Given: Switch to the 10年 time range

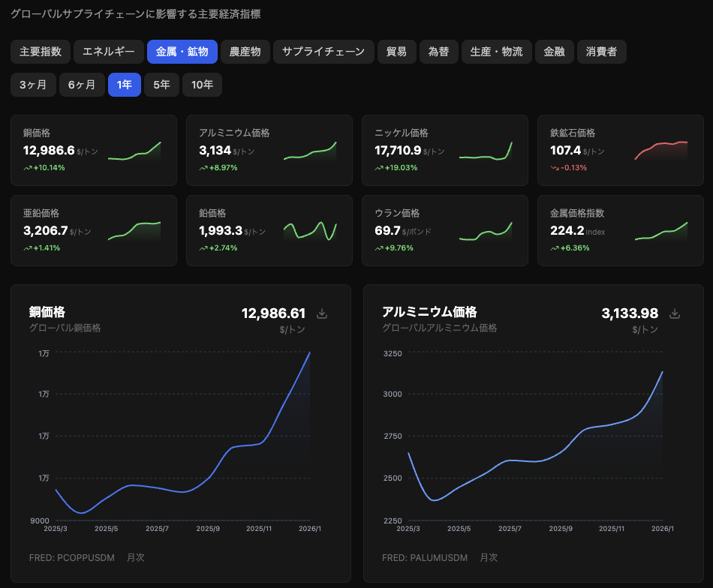Looking at the screenshot, I should pos(202,85).
